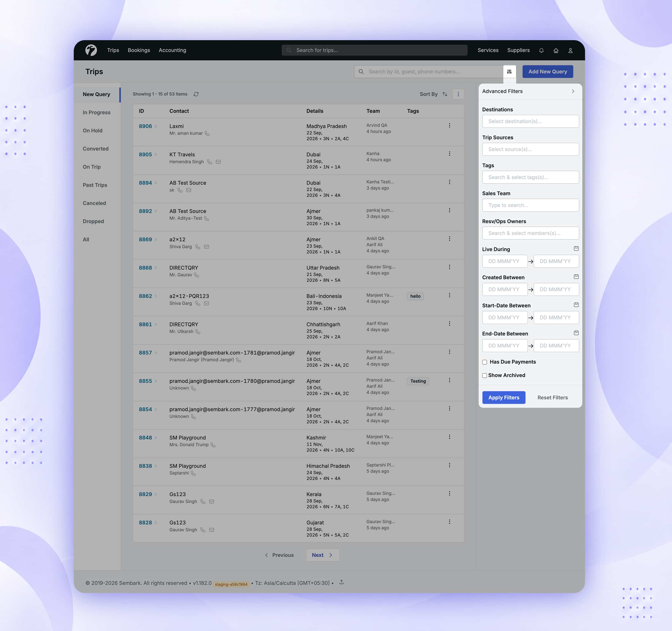Click phone icon next to Mr. Utkarsh
This screenshot has height=631, width=672.
point(198,332)
